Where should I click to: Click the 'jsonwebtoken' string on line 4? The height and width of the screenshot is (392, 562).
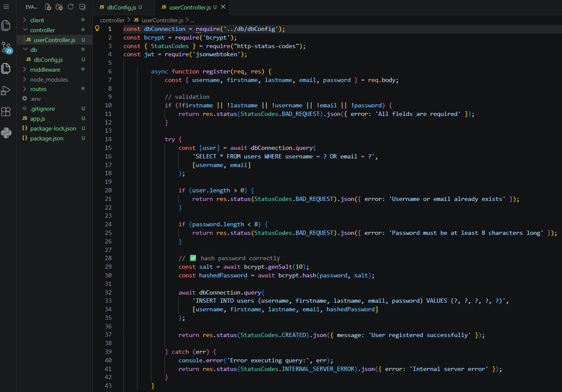tap(216, 54)
